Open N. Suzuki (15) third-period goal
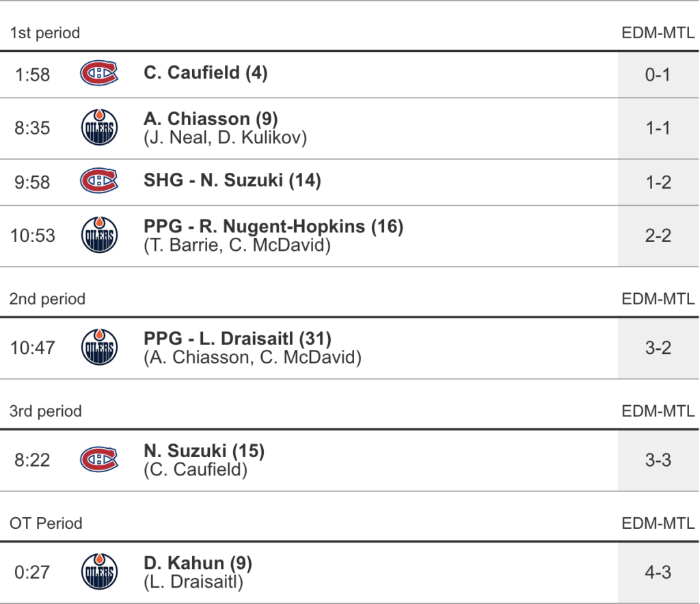The image size is (700, 604). click(204, 451)
